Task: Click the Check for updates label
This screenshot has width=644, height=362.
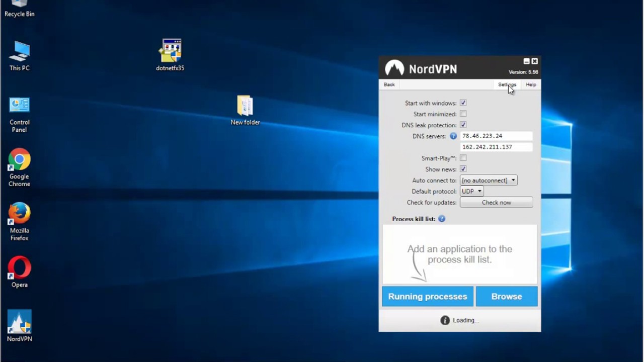Action: pos(432,203)
